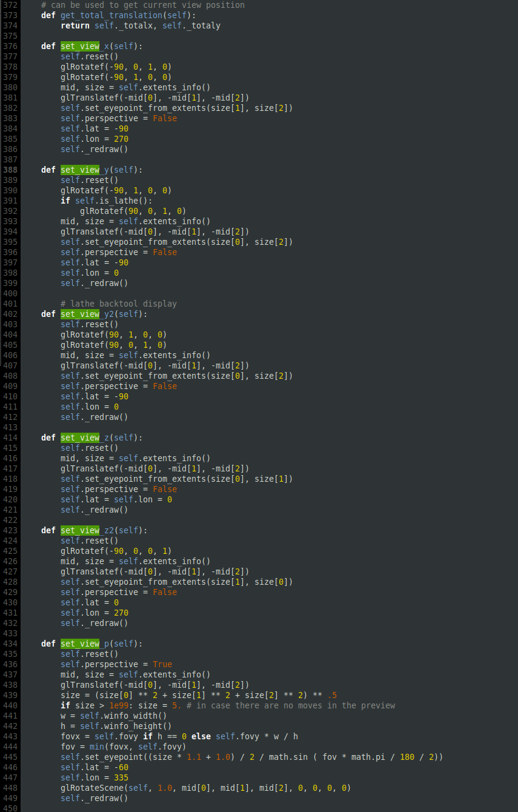Click line number 434 in the gutter
Screen dimensions: 518x812
(10, 644)
